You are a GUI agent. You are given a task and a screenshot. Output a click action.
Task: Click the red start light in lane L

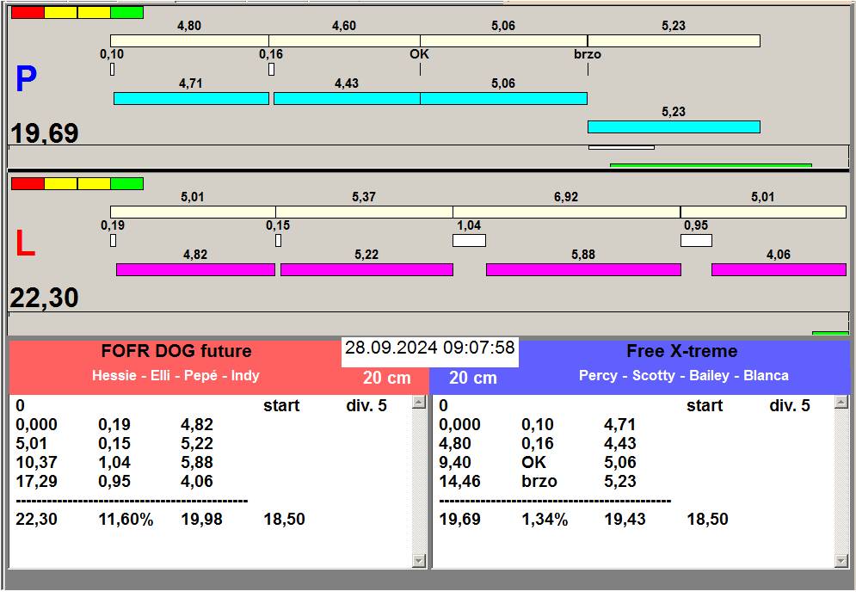click(28, 183)
